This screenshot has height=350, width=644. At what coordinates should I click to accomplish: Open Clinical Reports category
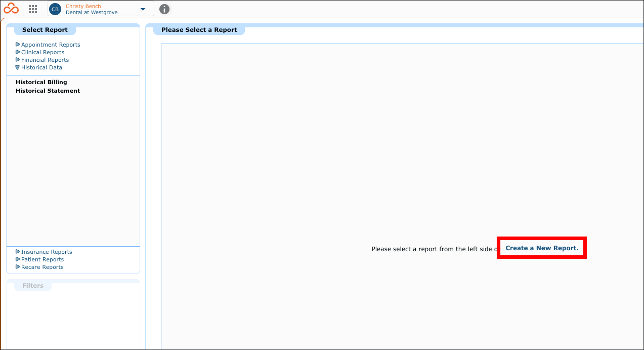pyautogui.click(x=42, y=52)
